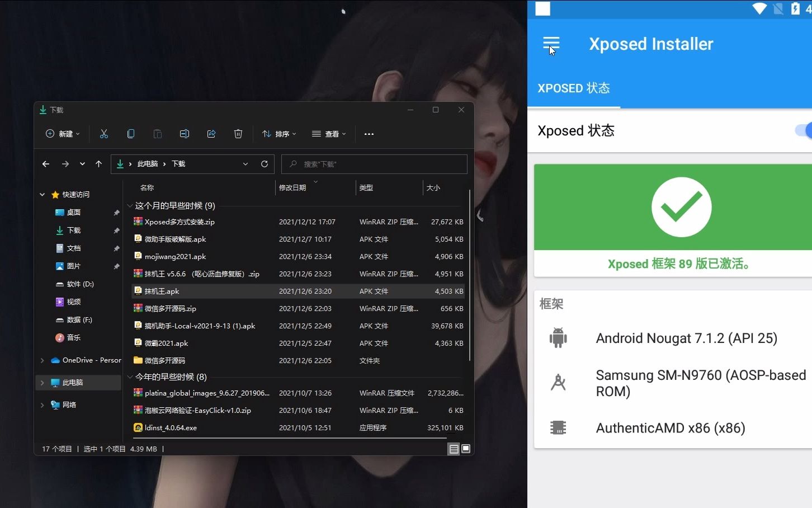Click the Cut scissors icon

(104, 134)
